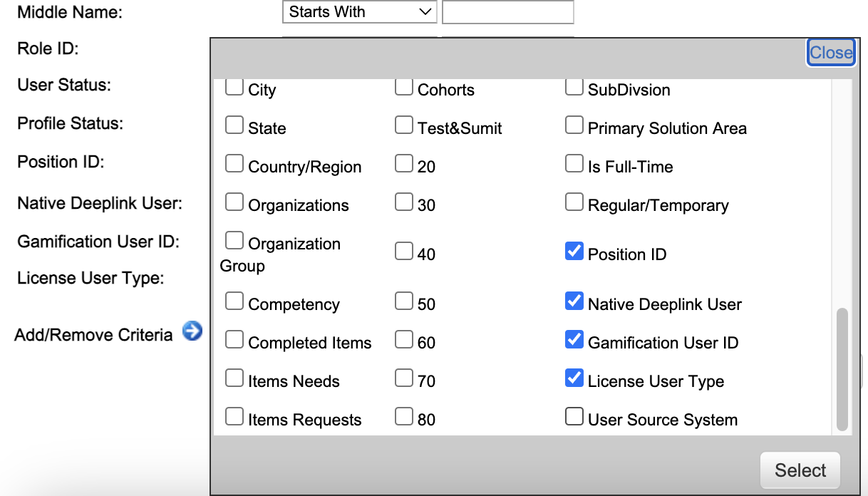Enable the Is Full-Time checkbox
This screenshot has width=868, height=496.
tap(574, 164)
